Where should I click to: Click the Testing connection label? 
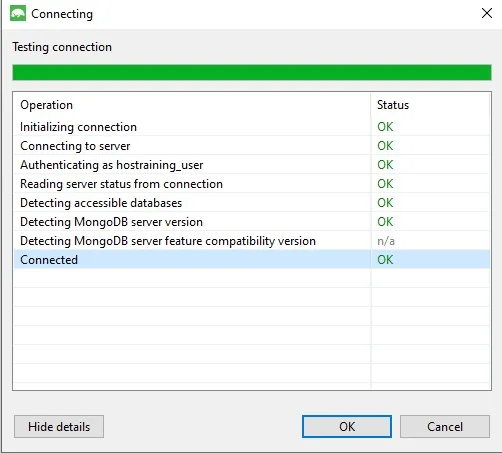[62, 47]
